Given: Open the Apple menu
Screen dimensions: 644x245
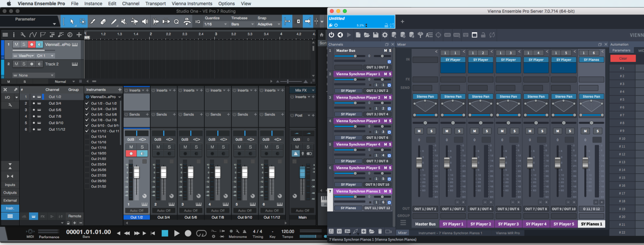Looking at the screenshot, I should (9, 4).
